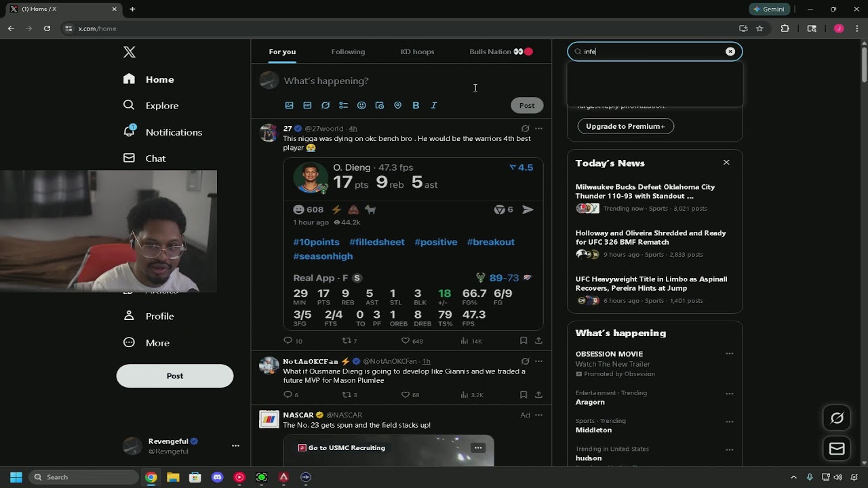Clear the search field text
The image size is (868, 488).
(x=730, y=52)
